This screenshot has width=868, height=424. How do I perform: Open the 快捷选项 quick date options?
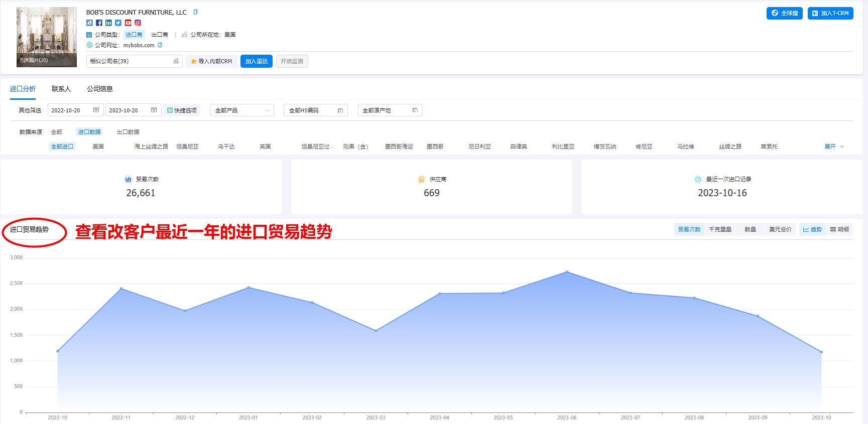tap(182, 110)
